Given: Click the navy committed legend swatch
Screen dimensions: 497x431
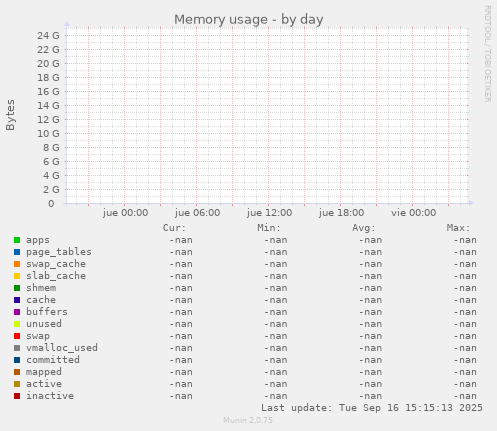Looking at the screenshot, I should pyautogui.click(x=17, y=360).
